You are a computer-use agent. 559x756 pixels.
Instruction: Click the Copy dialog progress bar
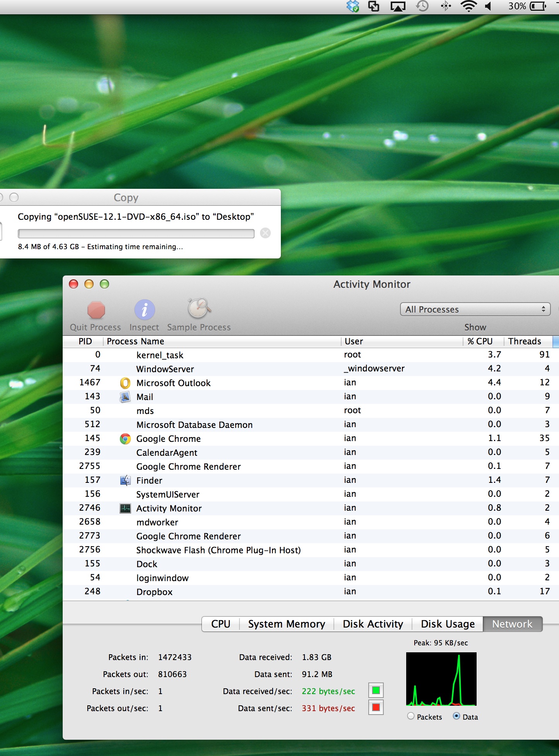[x=136, y=233]
